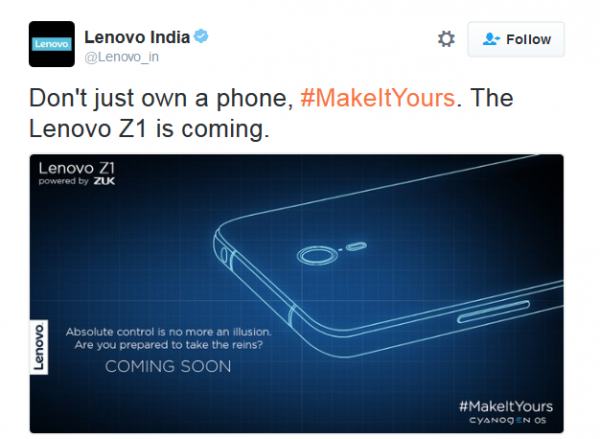Open Lenovo India profile avatar
This screenshot has width=600, height=439.
52,44
